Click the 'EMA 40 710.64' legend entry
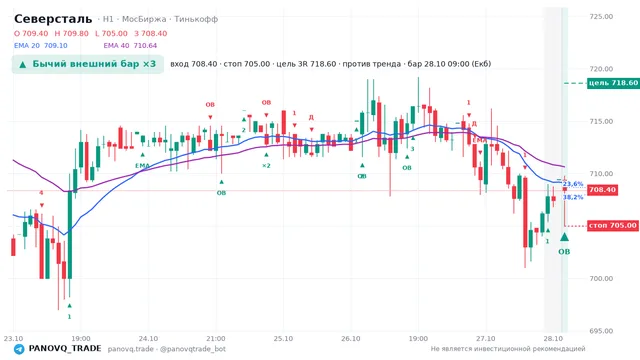Image resolution: width=640 pixels, height=360 pixels. 130,46
